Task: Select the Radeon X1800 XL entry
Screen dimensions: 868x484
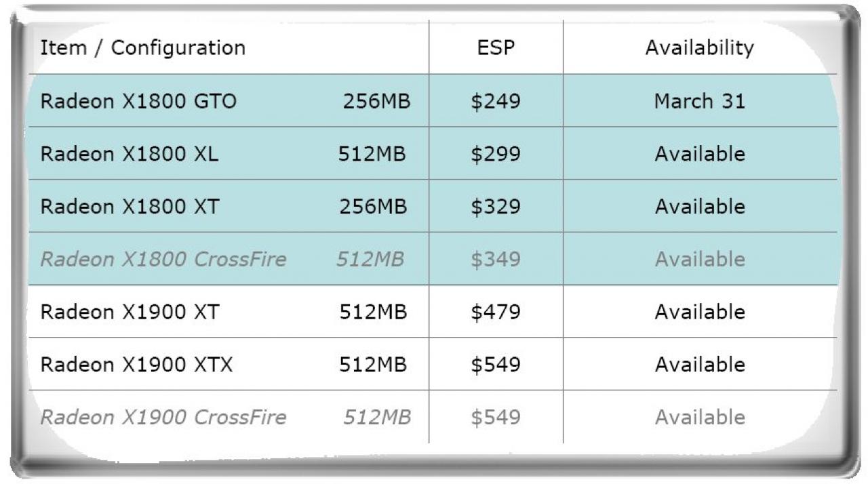Action: pyautogui.click(x=129, y=155)
